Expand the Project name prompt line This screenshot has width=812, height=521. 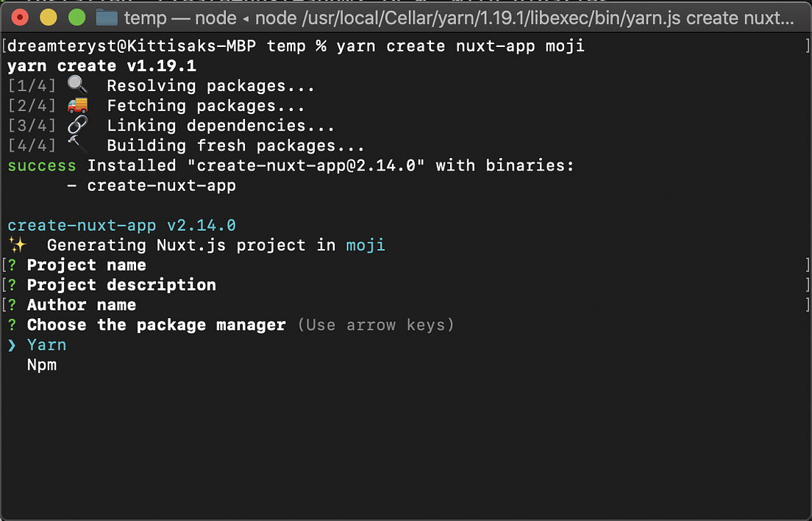[86, 265]
